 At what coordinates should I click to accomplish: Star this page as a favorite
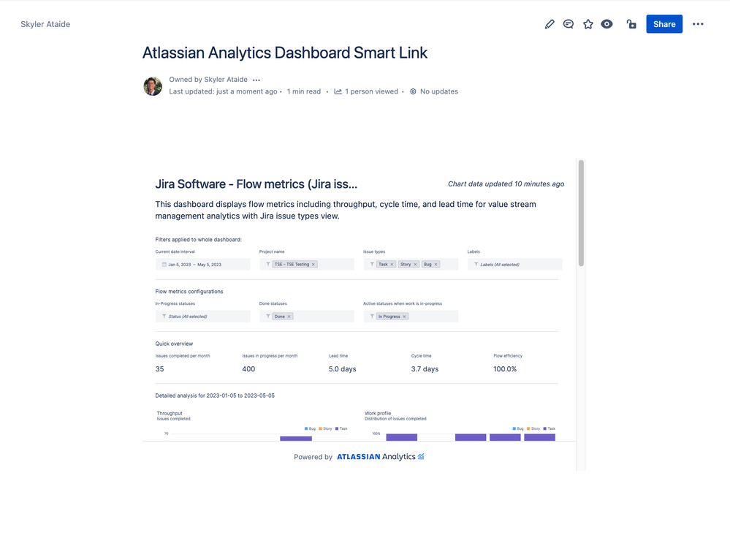coord(588,24)
